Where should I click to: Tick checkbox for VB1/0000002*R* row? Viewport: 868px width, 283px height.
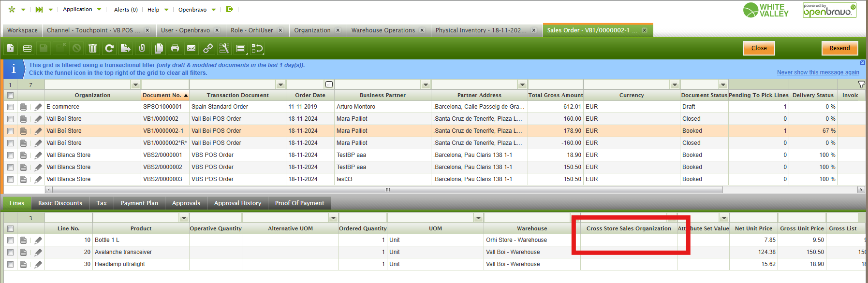10,143
